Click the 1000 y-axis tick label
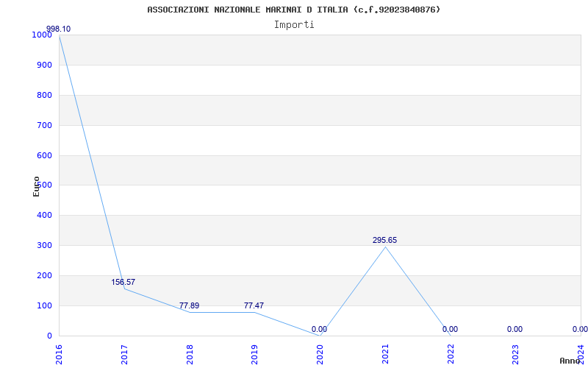 [42, 35]
